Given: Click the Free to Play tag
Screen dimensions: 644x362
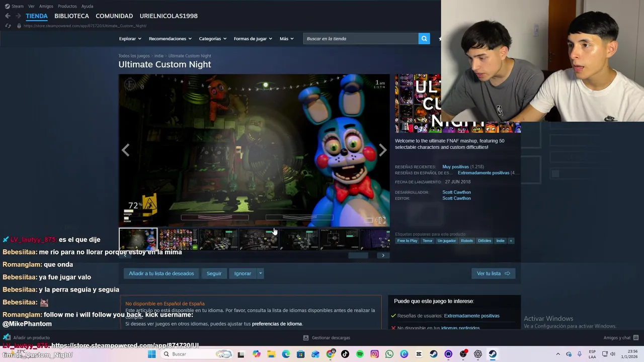Looking at the screenshot, I should [x=407, y=241].
